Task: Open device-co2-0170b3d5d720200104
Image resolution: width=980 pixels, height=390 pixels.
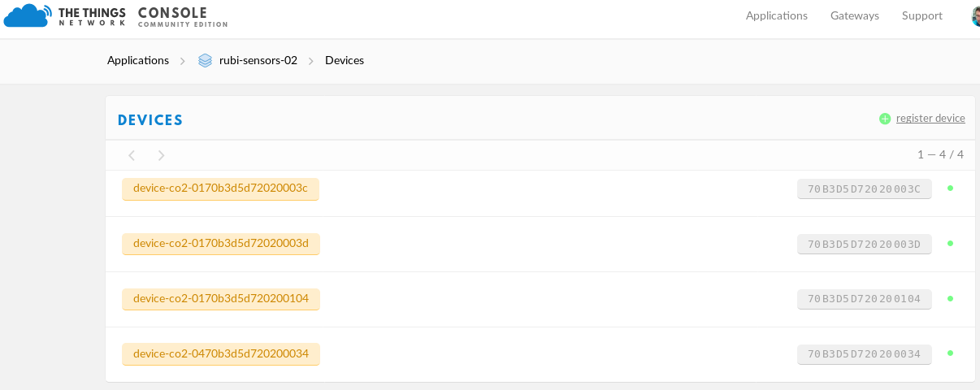Action: (221, 299)
